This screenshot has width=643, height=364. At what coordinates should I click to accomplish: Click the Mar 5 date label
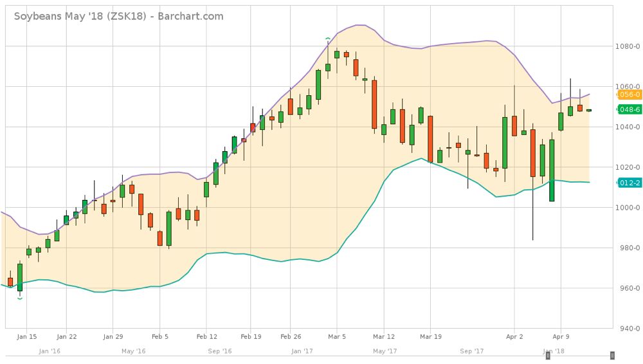coord(337,337)
